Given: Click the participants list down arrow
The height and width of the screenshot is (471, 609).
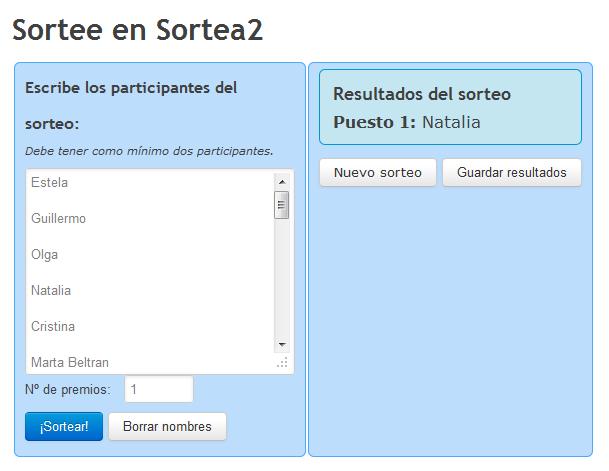Looking at the screenshot, I should tap(282, 344).
